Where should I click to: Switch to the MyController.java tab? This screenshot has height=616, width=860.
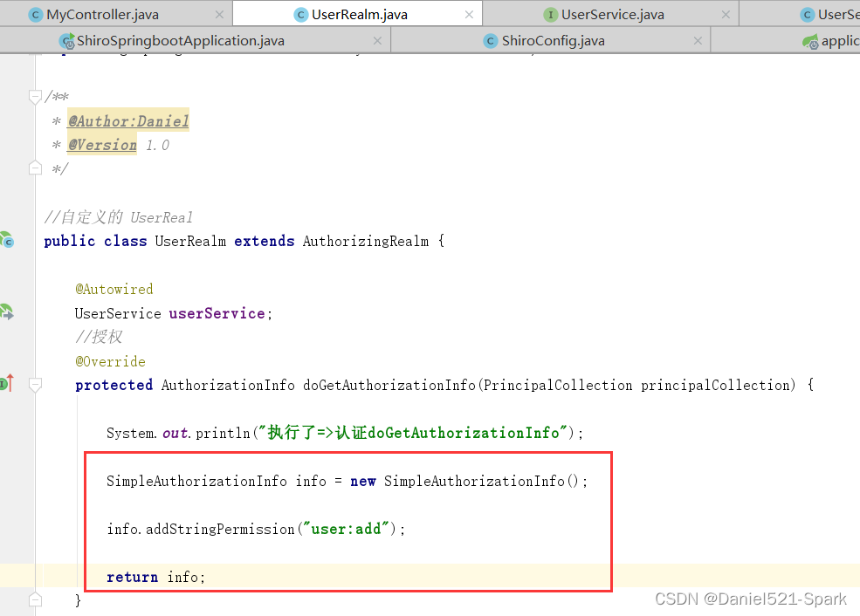(116, 14)
